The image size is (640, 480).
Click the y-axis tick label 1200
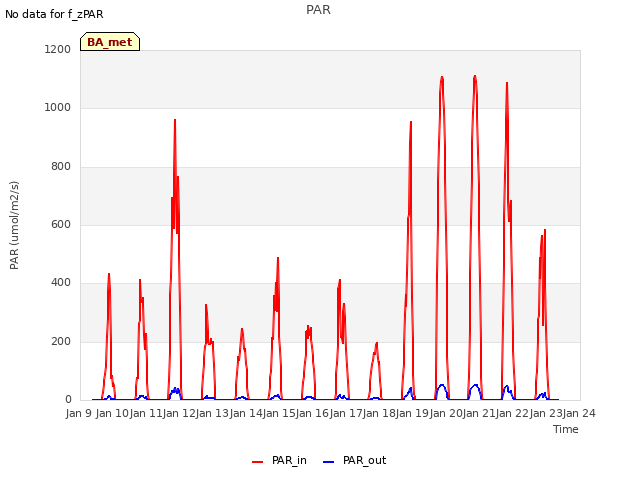(x=58, y=49)
